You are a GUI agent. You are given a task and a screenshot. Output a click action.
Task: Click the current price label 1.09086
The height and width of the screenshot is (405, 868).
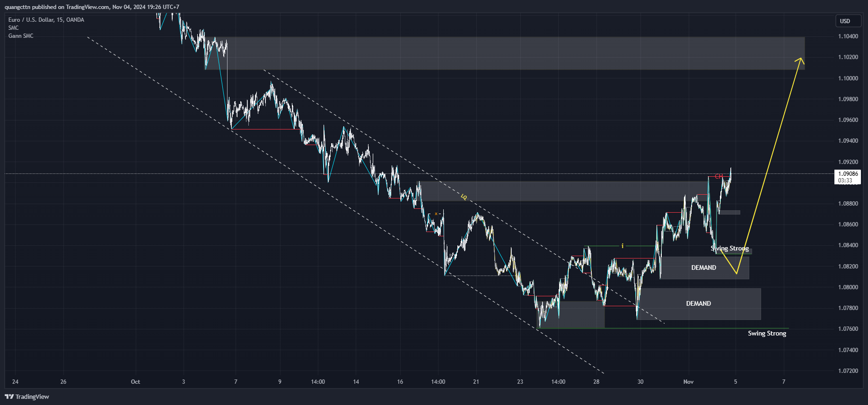[848, 174]
